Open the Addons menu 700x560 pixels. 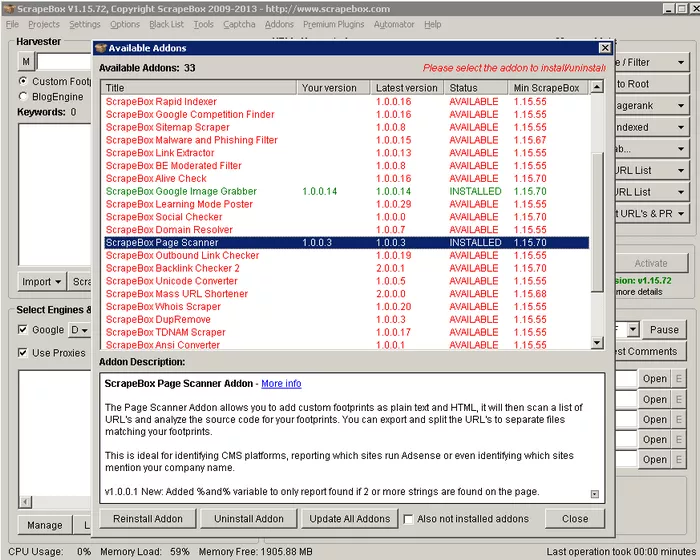click(279, 24)
